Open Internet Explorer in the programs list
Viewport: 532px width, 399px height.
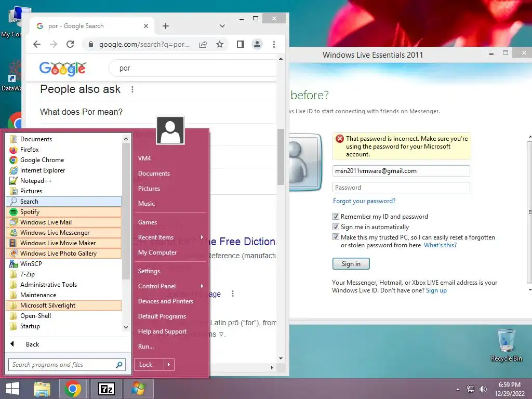pos(63,170)
